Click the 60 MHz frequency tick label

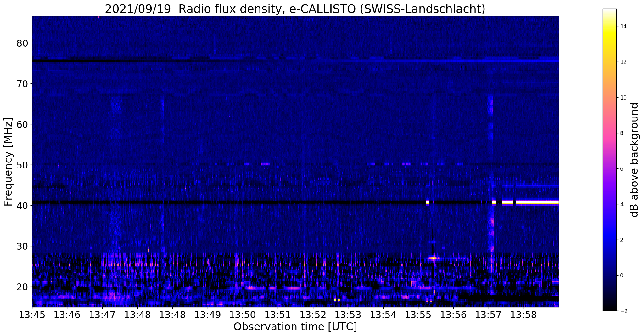22,124
